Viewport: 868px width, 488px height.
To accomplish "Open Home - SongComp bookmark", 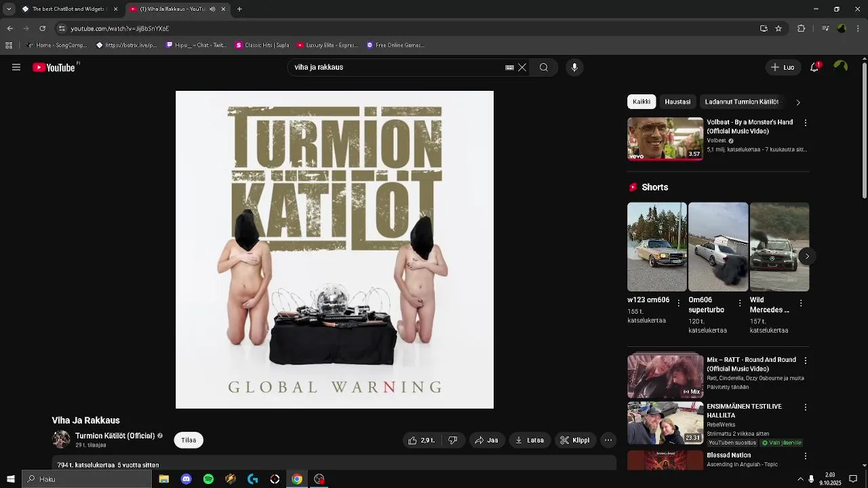I will click(x=56, y=45).
